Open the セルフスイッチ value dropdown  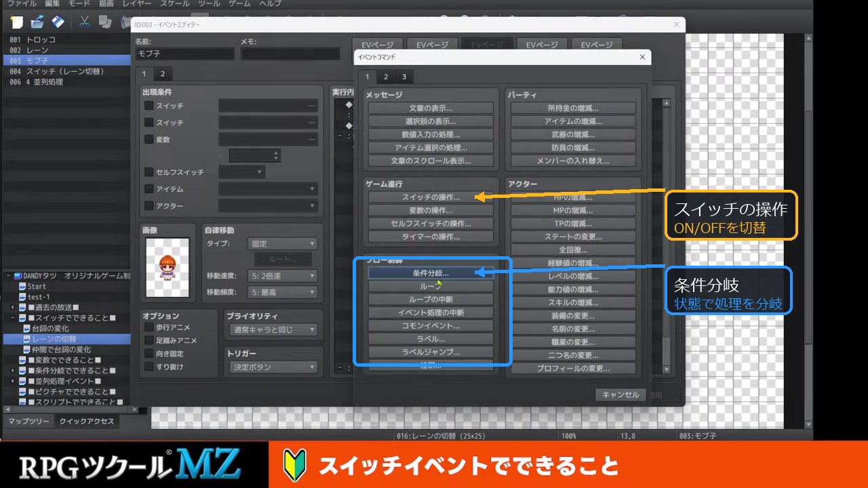(241, 173)
